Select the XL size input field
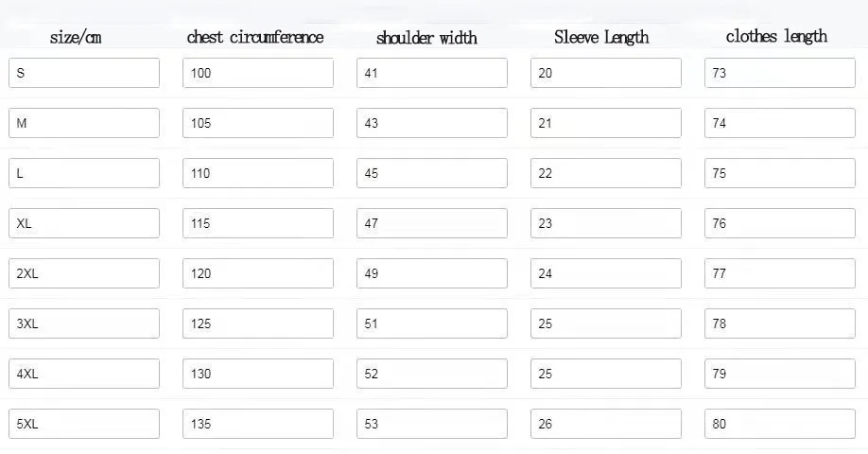Screen dimensions: 868x454 [x=84, y=223]
